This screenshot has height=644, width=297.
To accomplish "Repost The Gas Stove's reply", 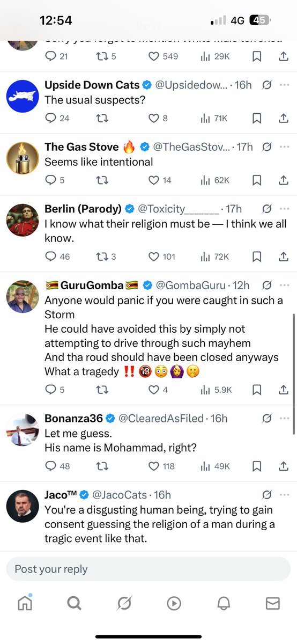I will pos(101,180).
